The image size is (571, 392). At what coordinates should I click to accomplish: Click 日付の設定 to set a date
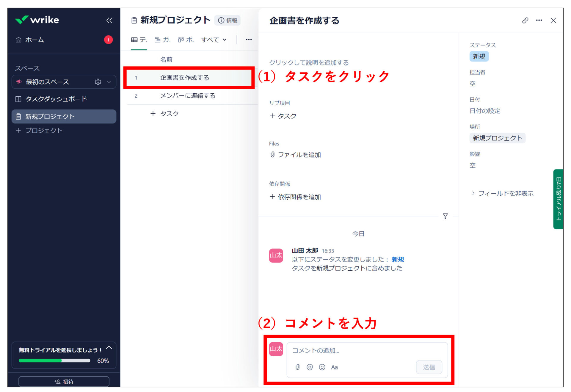[x=484, y=111]
